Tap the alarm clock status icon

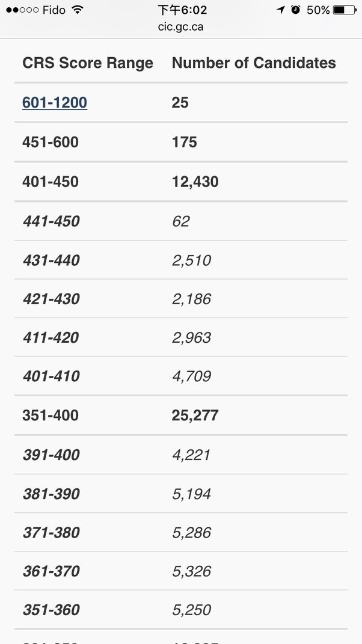(x=295, y=10)
